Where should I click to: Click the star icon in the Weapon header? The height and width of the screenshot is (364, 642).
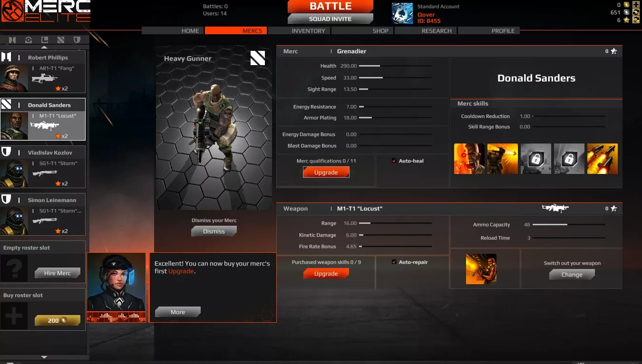(614, 209)
